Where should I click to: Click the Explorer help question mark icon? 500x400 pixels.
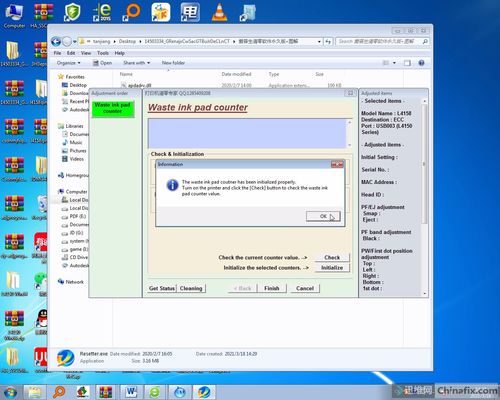coord(421,63)
